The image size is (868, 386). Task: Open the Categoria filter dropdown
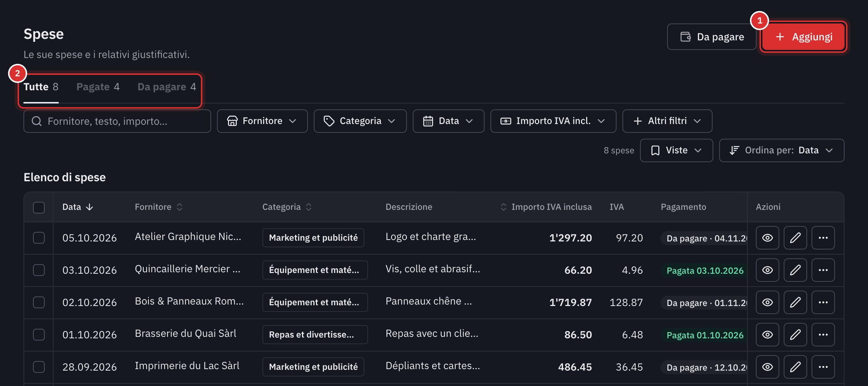pyautogui.click(x=360, y=121)
